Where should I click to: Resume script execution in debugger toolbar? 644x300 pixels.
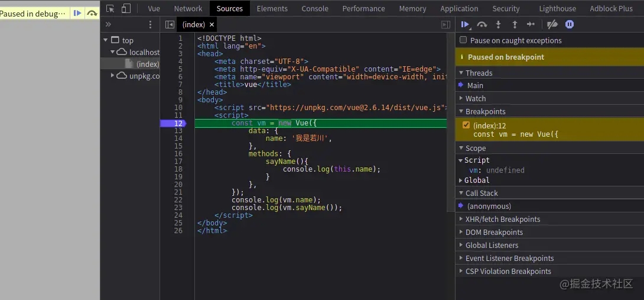tap(465, 24)
